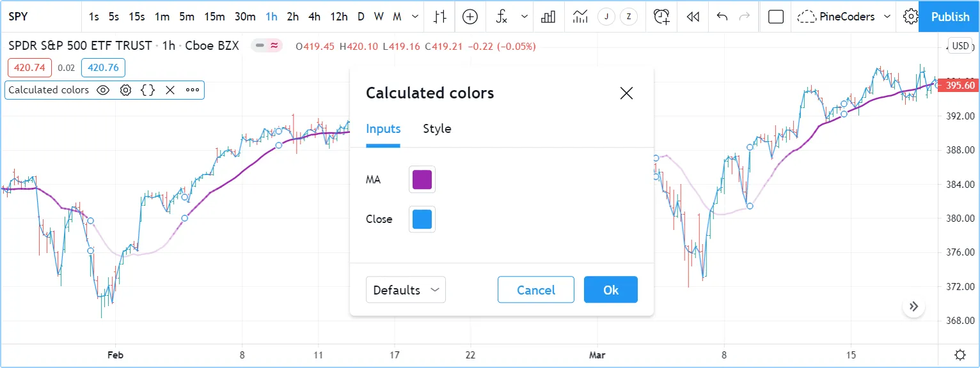Open the Indicators fx button

point(502,17)
